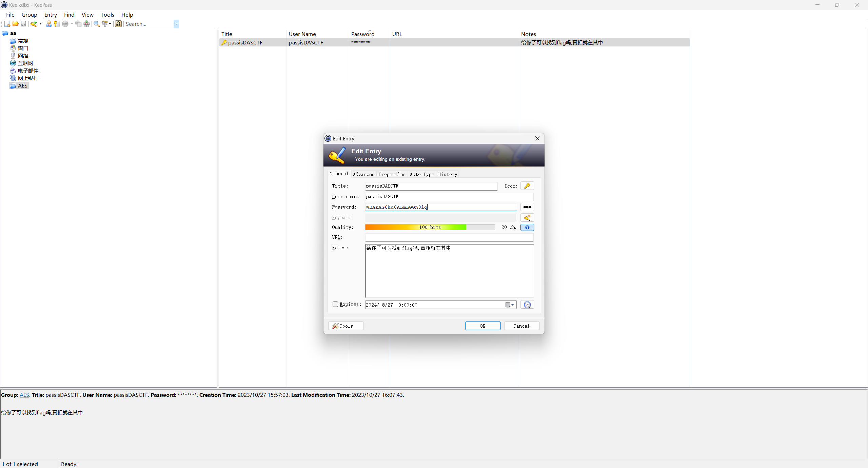Toggle password visibility with the dots button
Viewport: 868px width, 468px height.
527,207
